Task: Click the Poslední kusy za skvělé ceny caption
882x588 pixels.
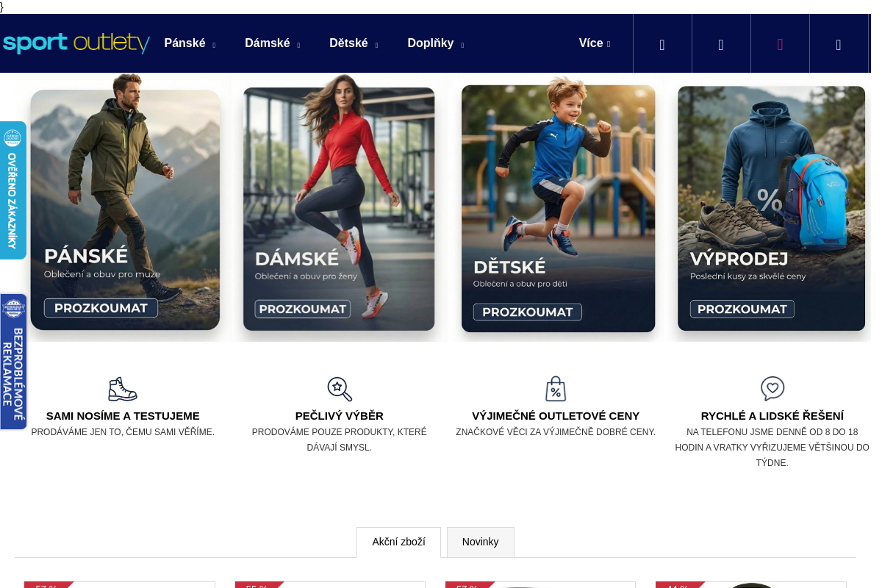Action: (x=747, y=276)
